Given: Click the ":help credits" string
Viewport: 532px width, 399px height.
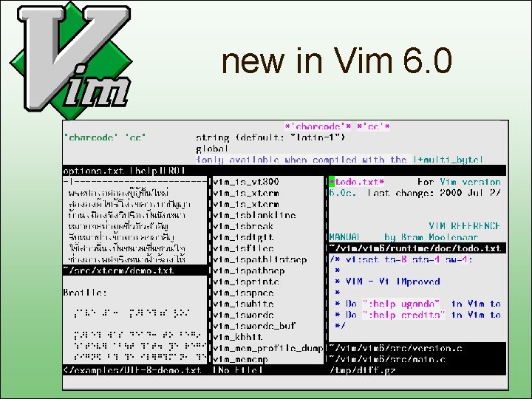Looking at the screenshot, I should tap(403, 315).
